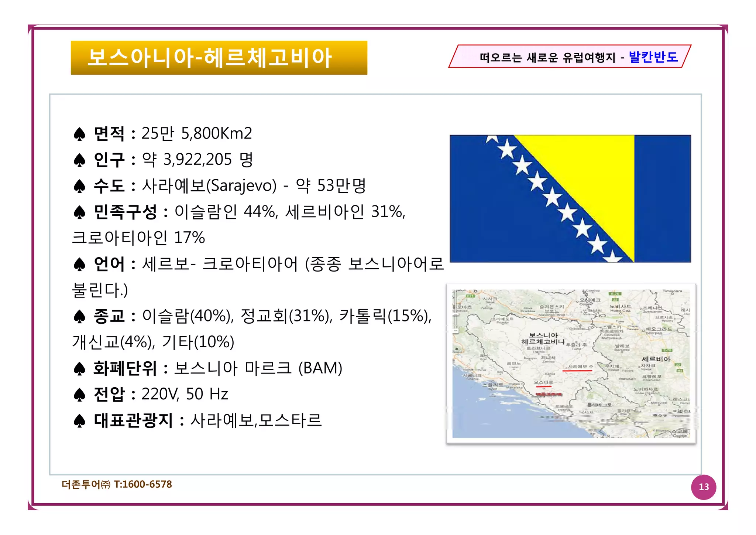Viewport: 756px width, 535px height.
Task: Click the 보스니아 헤르체고비나 label on the map
Action: coord(543,338)
